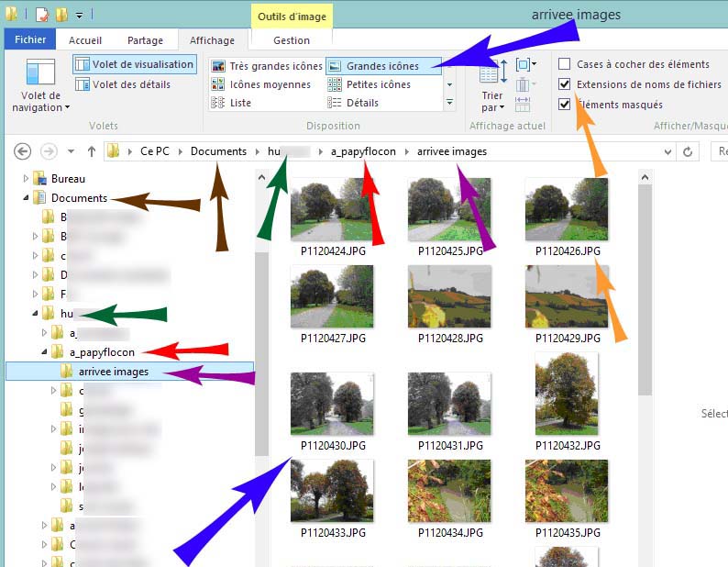Click arrivee images in address bar
Viewport: 728px width, 567px height.
(452, 151)
